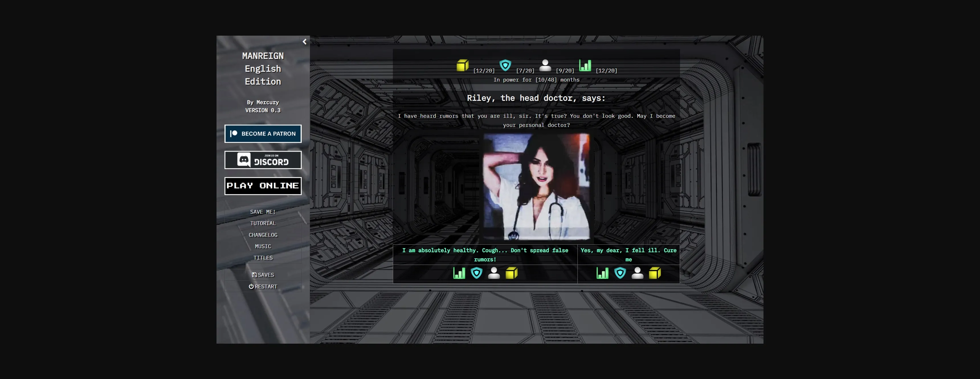This screenshot has width=980, height=379.
Task: Choose 'I am absolutely healthy' answer
Action: tap(485, 254)
